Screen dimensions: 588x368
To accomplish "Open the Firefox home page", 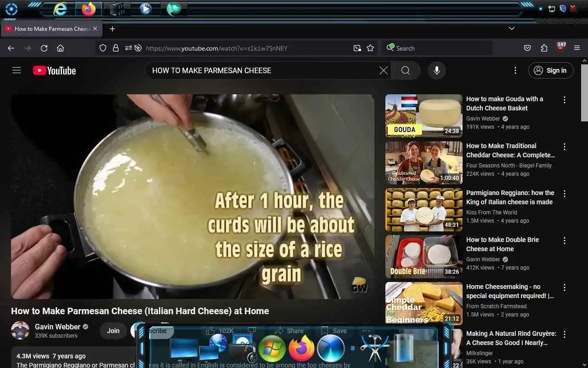I will click(x=60, y=48).
